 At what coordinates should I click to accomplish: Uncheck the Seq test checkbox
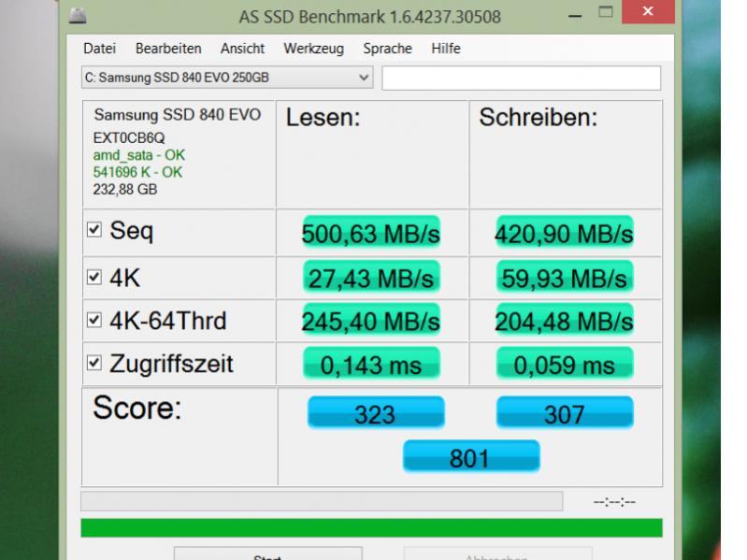[94, 230]
